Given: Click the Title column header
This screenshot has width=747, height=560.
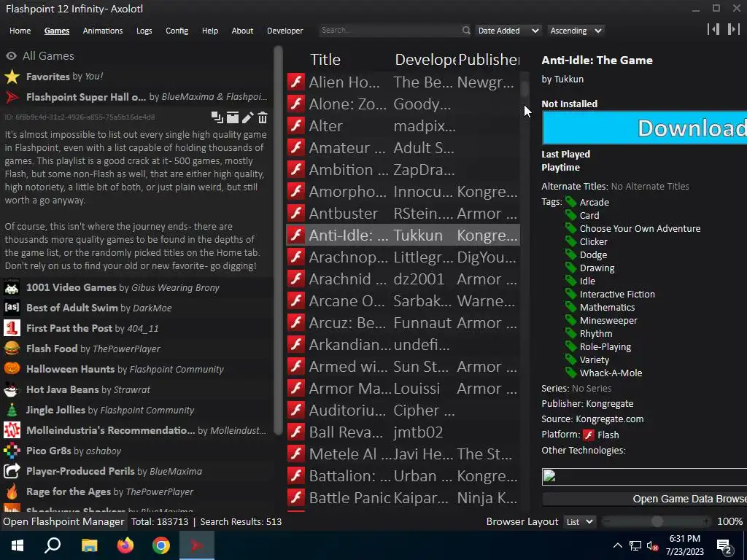Looking at the screenshot, I should [x=325, y=60].
